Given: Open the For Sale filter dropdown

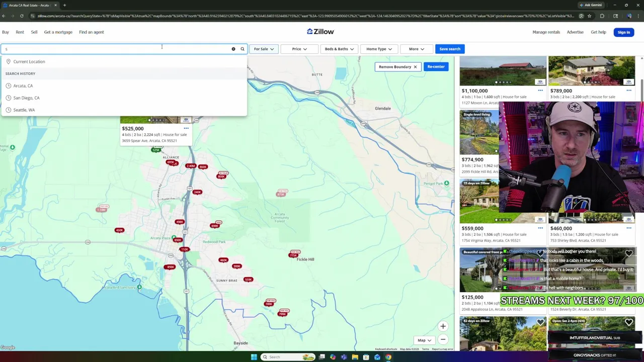Looking at the screenshot, I should [264, 49].
